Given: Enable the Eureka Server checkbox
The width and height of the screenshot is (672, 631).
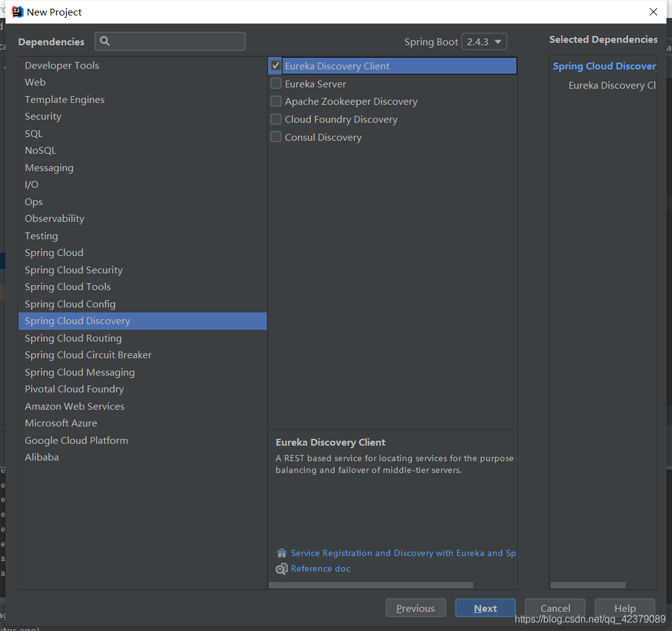Looking at the screenshot, I should pyautogui.click(x=276, y=84).
